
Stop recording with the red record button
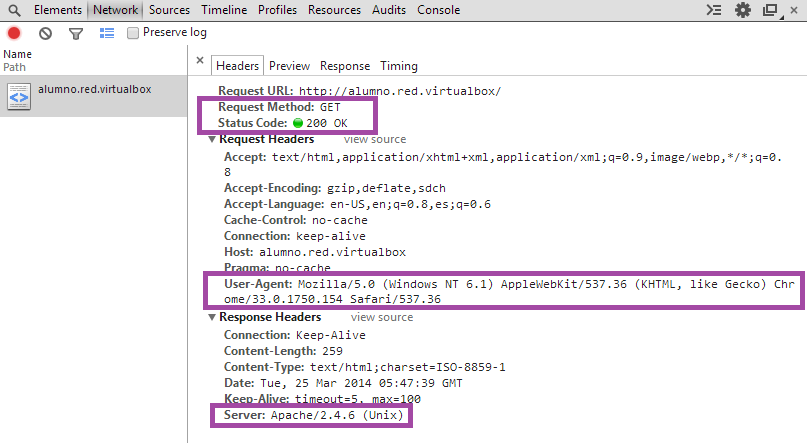point(14,33)
